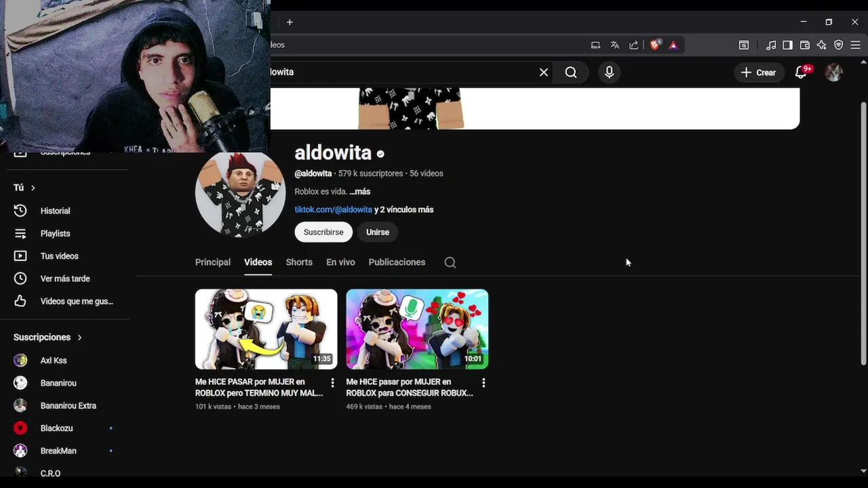Click the Historial clock icon
The width and height of the screenshot is (868, 488).
(20, 211)
